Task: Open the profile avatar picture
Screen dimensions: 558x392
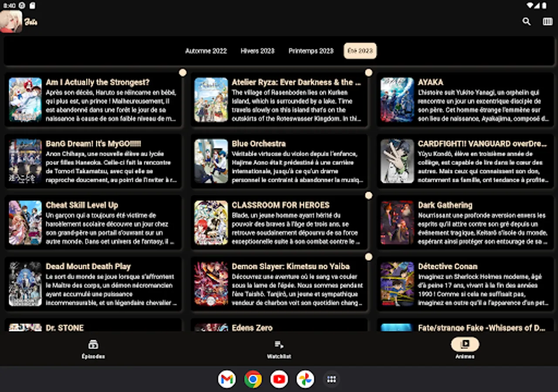Action: click(11, 21)
